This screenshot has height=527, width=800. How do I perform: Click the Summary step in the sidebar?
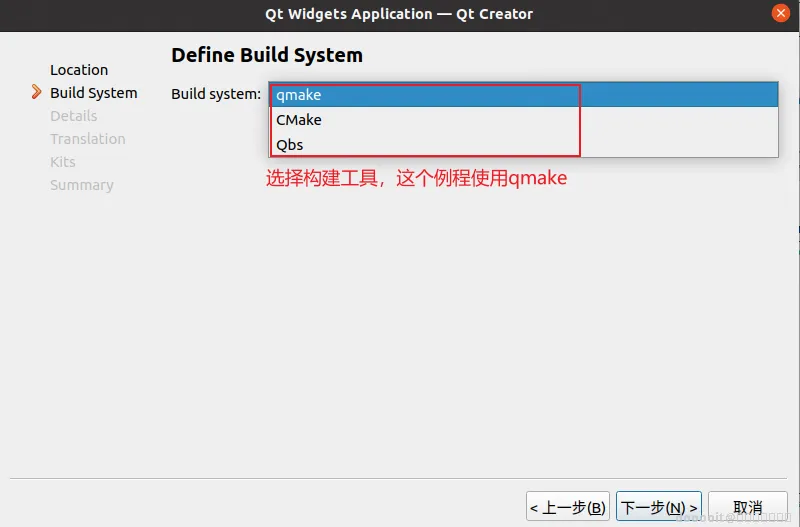(82, 185)
